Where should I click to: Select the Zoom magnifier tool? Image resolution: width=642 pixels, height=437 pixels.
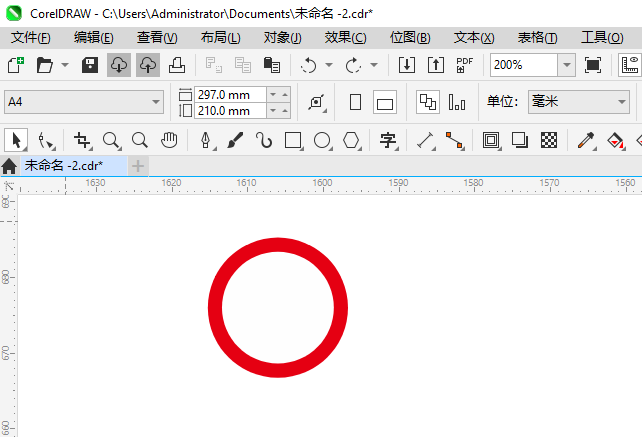[111, 140]
